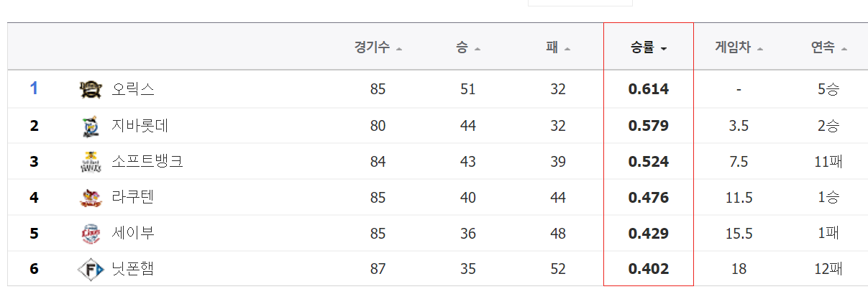Click the Seibu Lions team logo
Screen dimensions: 868x302
91,233
